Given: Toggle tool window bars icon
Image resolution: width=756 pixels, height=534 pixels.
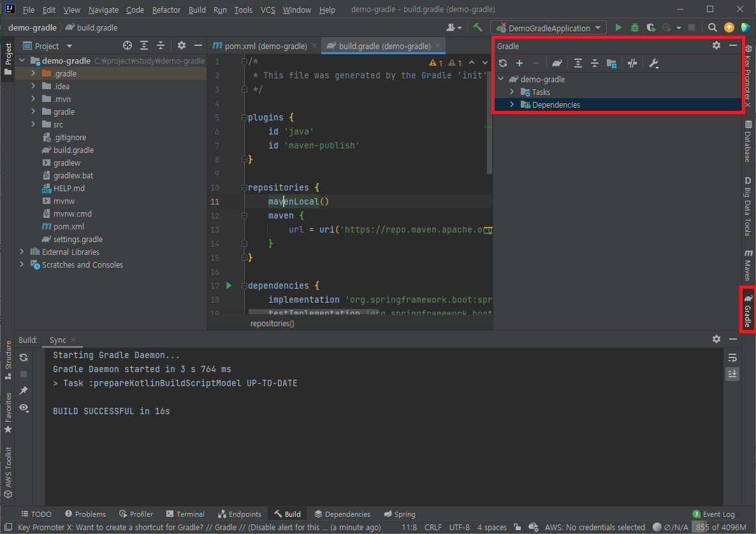Looking at the screenshot, I should [x=8, y=527].
